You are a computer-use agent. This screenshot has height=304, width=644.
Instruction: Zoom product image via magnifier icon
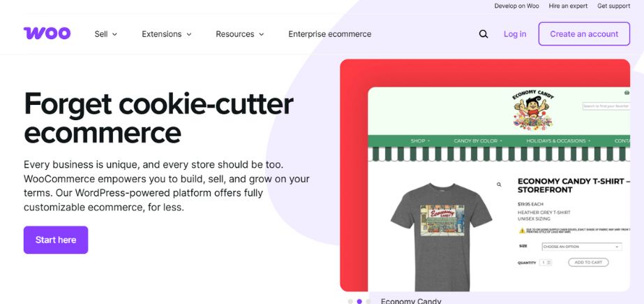(499, 184)
